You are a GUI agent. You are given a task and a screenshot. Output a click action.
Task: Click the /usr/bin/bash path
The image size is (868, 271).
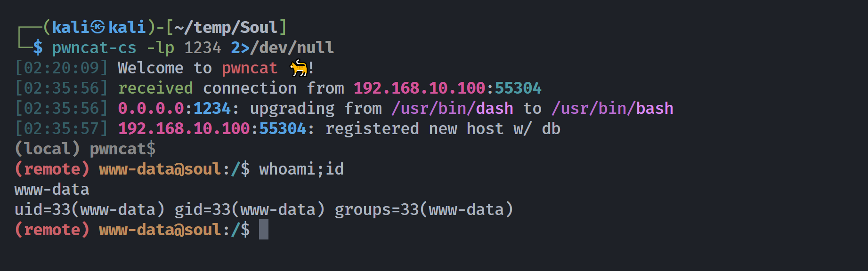[612, 109]
